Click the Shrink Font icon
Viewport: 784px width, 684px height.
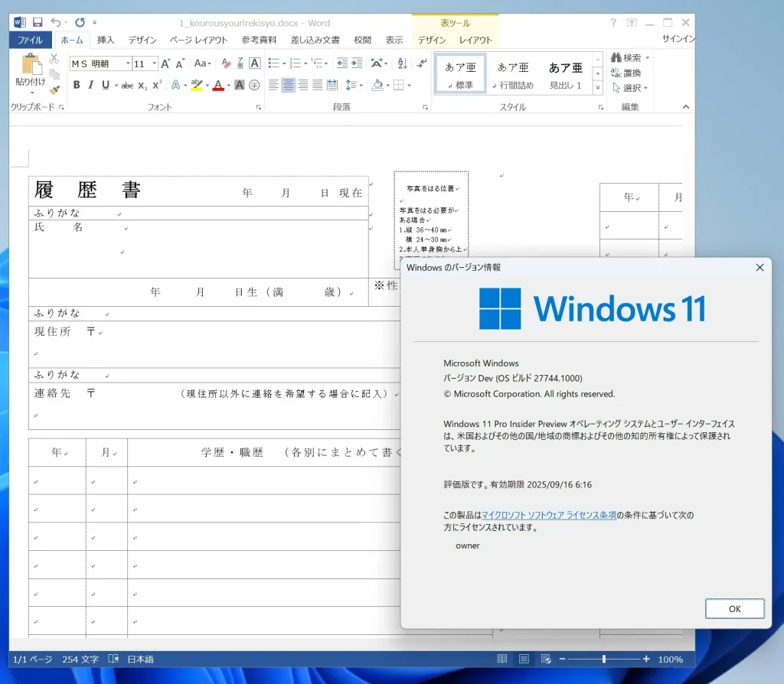[181, 64]
